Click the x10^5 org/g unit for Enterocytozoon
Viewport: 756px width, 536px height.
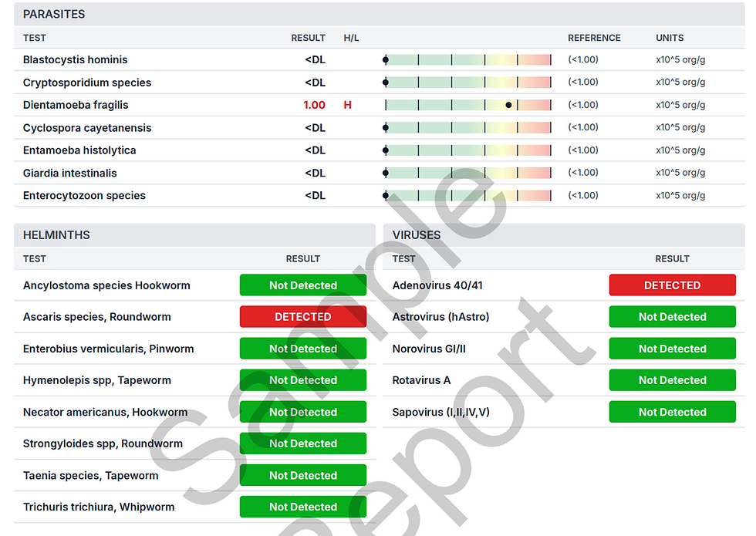680,195
